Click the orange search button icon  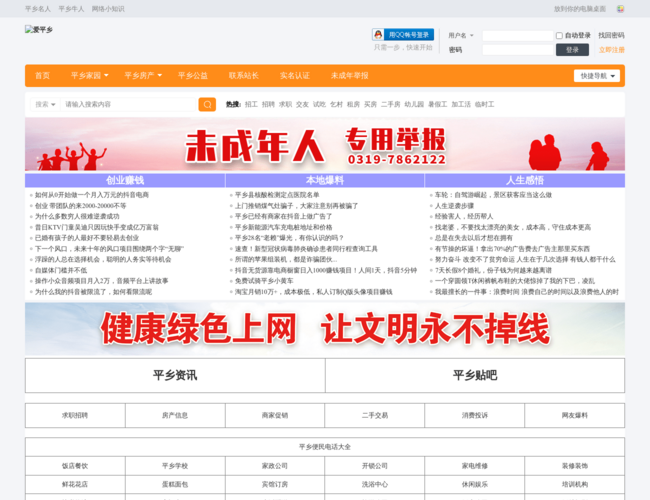[x=207, y=104]
